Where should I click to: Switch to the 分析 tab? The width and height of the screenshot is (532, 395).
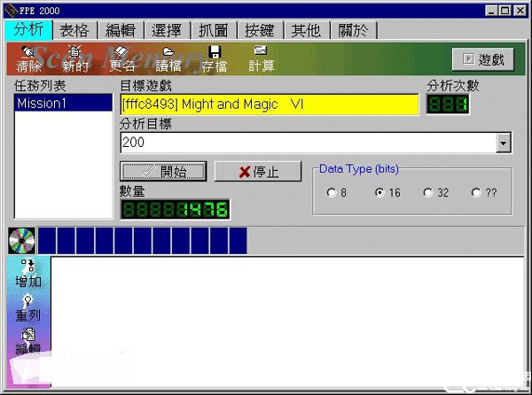coord(29,29)
